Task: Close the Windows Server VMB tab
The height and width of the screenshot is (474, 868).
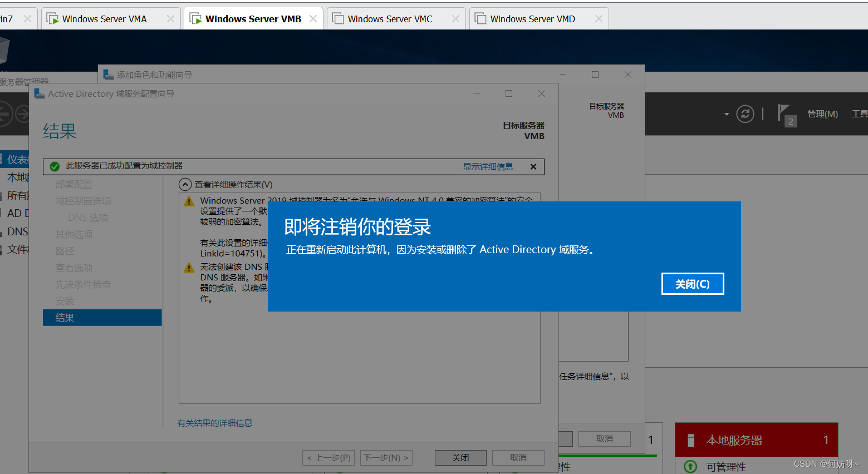Action: click(x=313, y=19)
